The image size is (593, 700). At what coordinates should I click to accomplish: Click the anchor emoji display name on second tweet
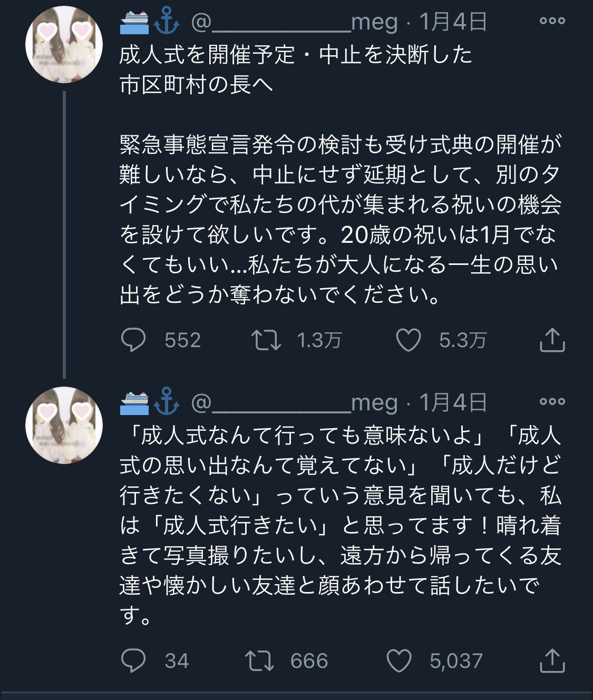[x=167, y=402]
